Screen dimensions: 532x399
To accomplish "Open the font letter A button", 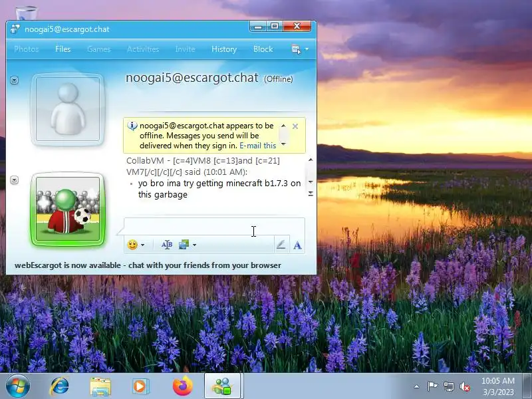I will 297,245.
